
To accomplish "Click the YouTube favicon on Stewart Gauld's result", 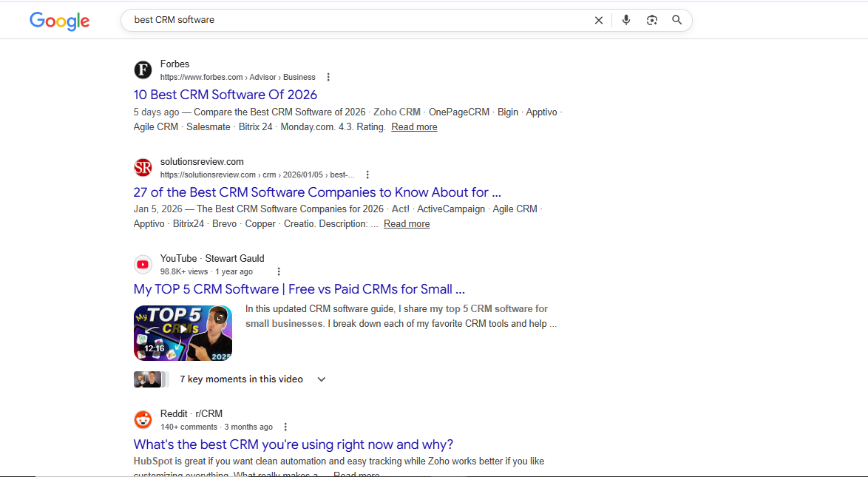I will [x=143, y=264].
